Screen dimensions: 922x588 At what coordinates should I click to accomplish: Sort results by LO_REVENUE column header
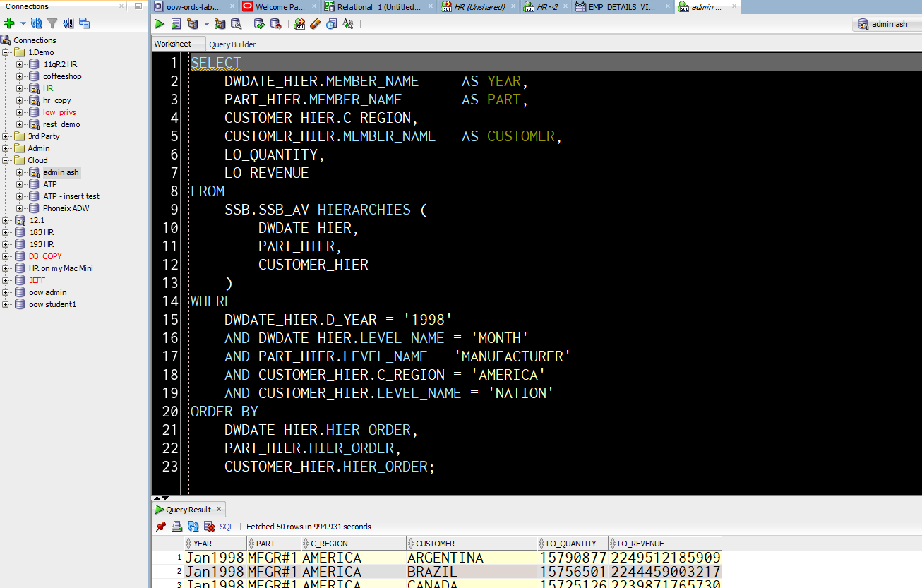pyautogui.click(x=665, y=544)
